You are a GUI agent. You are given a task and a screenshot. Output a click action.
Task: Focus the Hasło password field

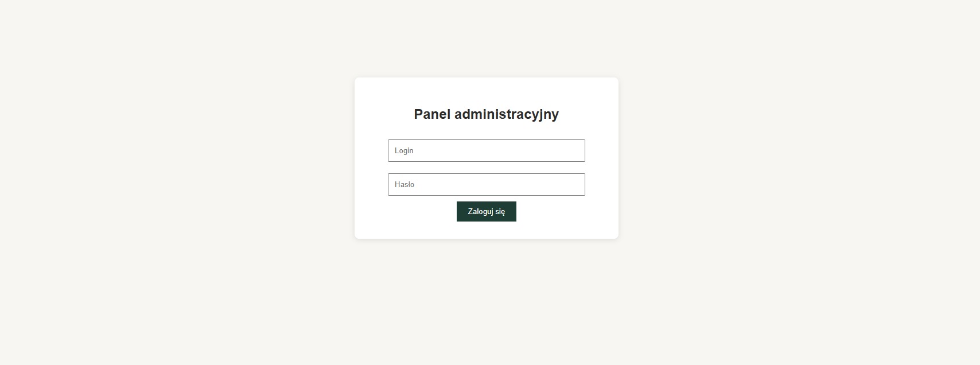tap(486, 184)
